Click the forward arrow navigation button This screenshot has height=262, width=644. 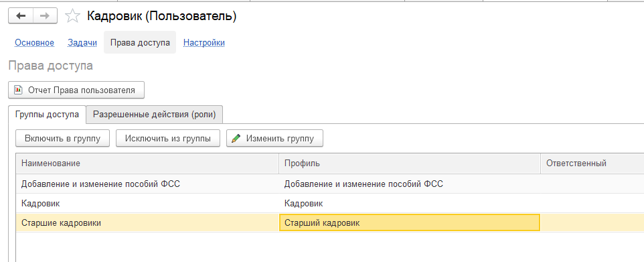(45, 16)
